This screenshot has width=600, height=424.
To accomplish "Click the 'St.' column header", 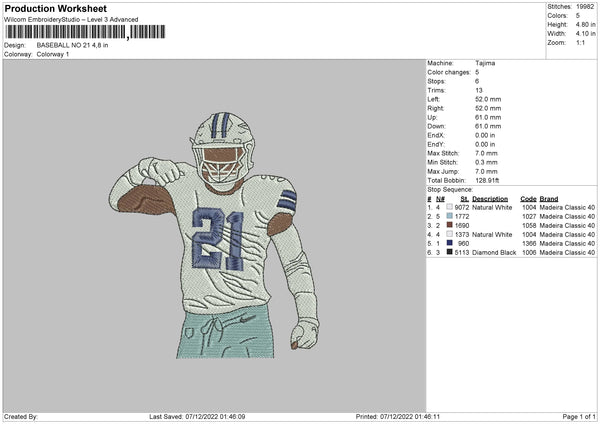I will coord(465,199).
